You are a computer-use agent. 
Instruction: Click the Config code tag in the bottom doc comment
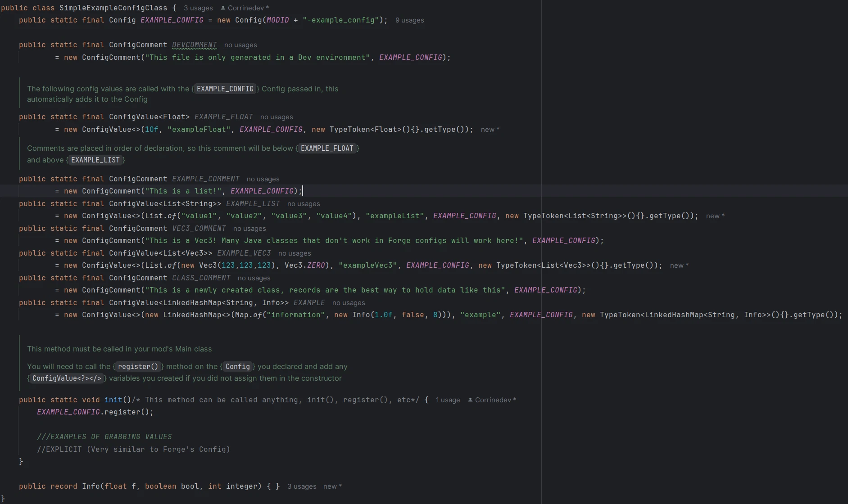pos(237,367)
